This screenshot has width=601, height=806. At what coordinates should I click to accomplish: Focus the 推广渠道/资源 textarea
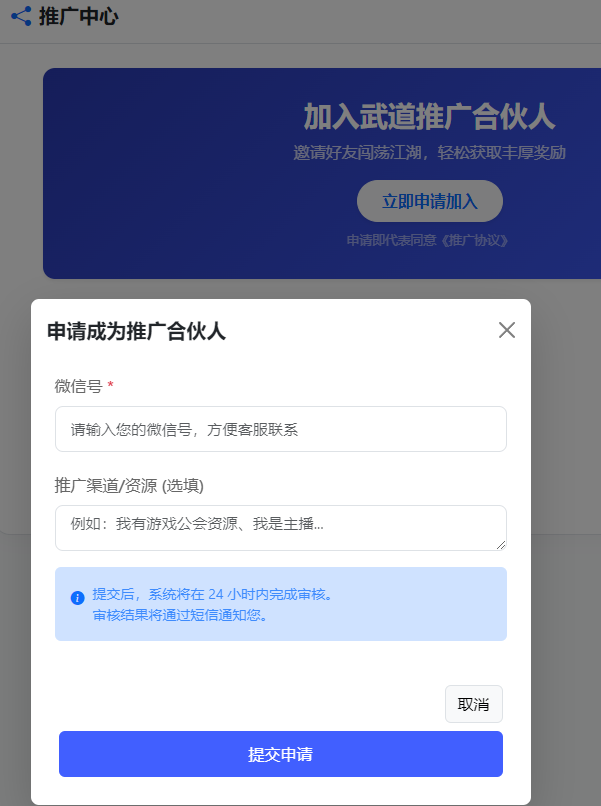(x=281, y=528)
